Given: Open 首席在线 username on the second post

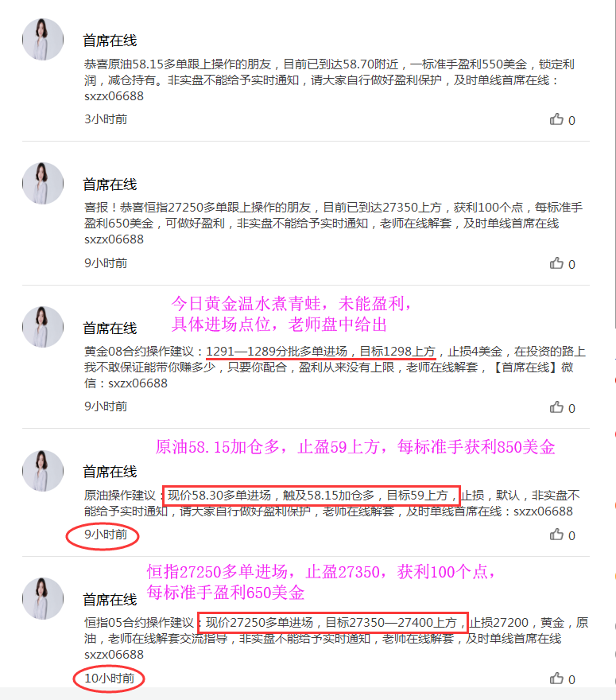Looking at the screenshot, I should 110,185.
